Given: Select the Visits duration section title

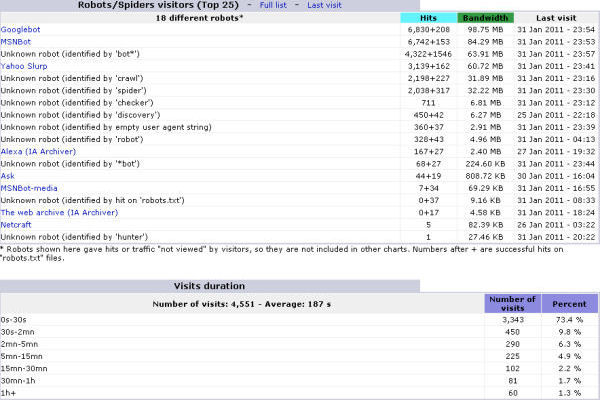Looking at the screenshot, I should [209, 286].
